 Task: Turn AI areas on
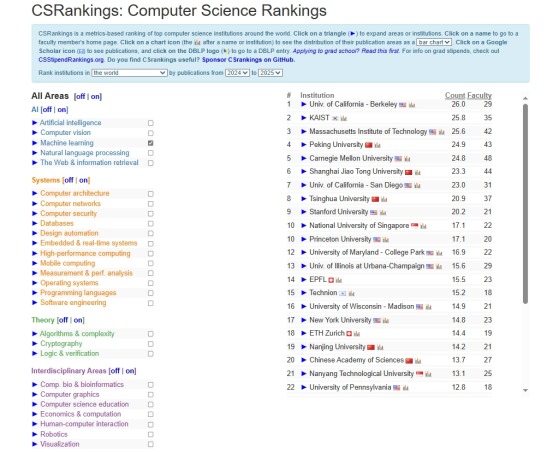tap(62, 110)
